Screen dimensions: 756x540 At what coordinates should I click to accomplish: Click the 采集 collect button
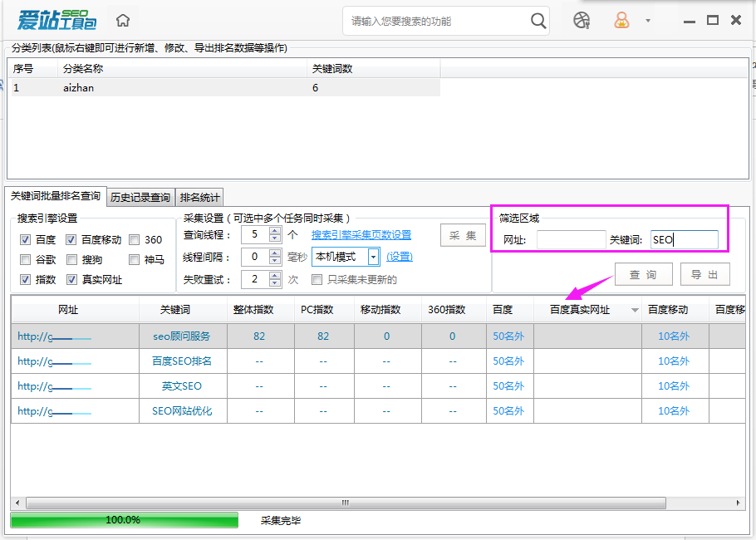[x=464, y=235]
